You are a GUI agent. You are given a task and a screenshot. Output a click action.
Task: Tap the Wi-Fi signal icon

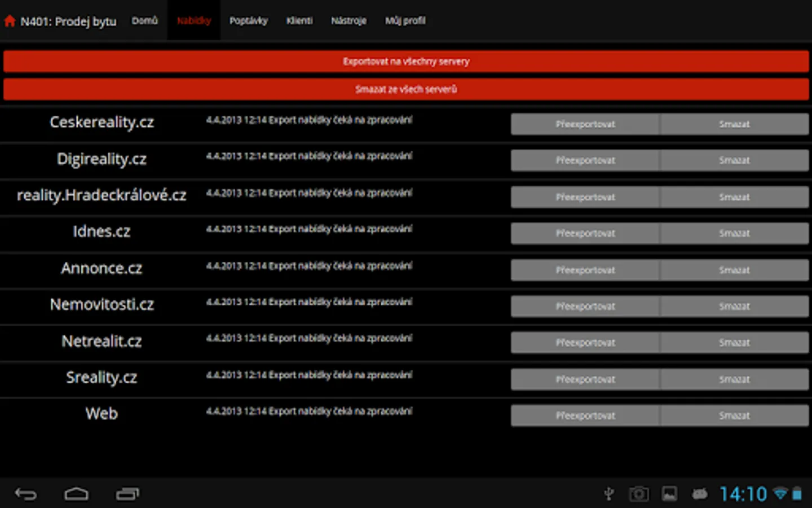[x=780, y=494]
